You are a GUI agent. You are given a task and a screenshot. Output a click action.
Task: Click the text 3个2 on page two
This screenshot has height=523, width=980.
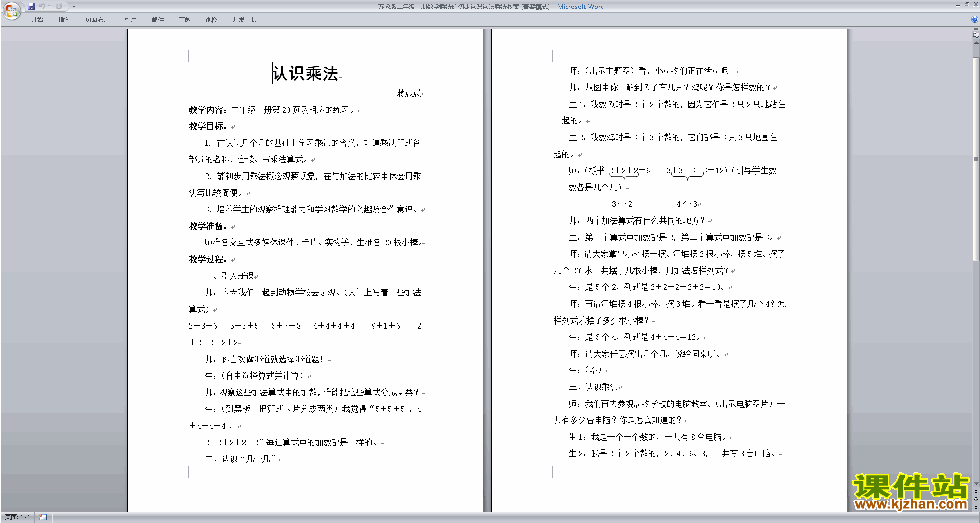(622, 204)
